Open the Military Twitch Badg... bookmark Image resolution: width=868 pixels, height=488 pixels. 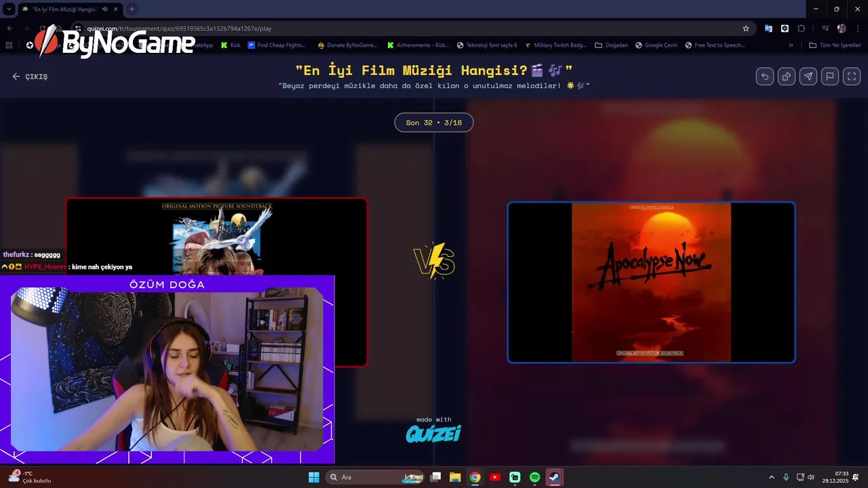pos(555,45)
